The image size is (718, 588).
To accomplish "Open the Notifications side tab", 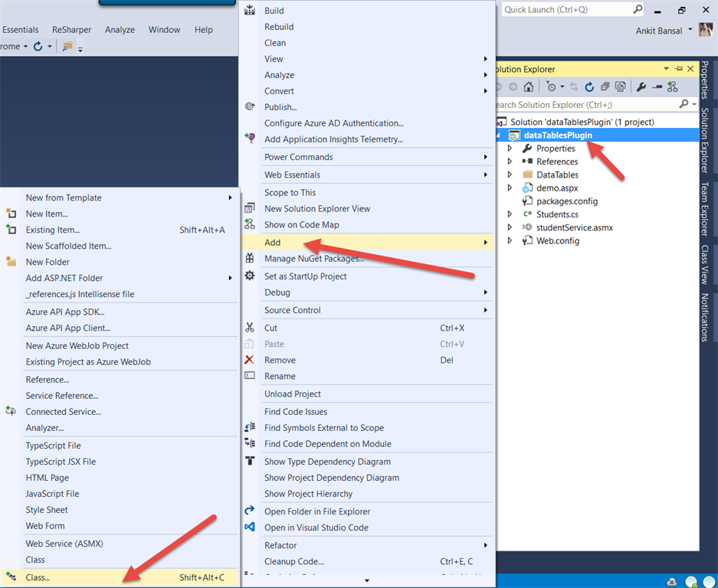I will click(x=705, y=317).
